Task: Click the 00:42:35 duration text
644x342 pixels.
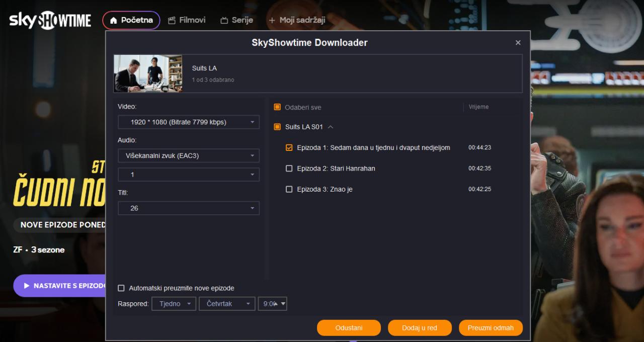Action: coord(479,168)
